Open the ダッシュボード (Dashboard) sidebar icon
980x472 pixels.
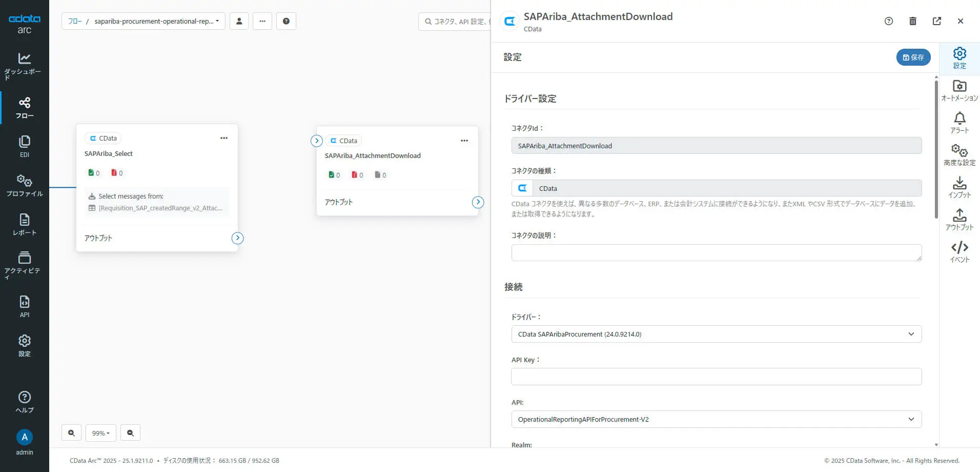[x=24, y=66]
